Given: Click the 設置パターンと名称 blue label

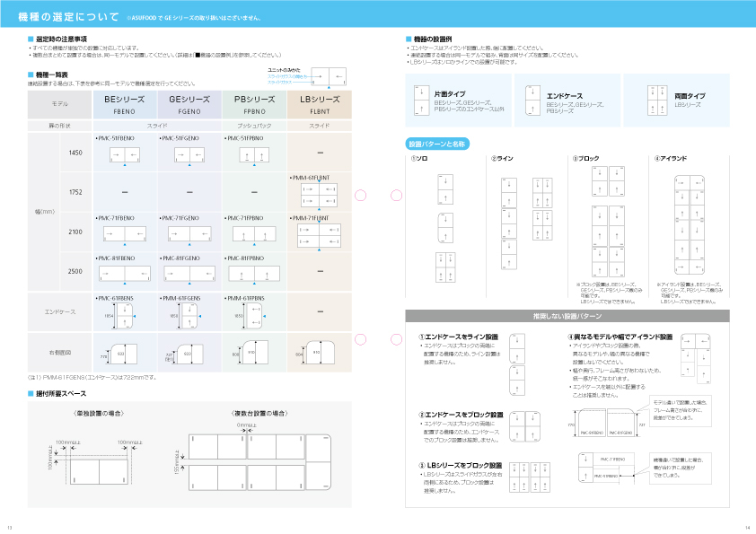Looking at the screenshot, I should 437,144.
